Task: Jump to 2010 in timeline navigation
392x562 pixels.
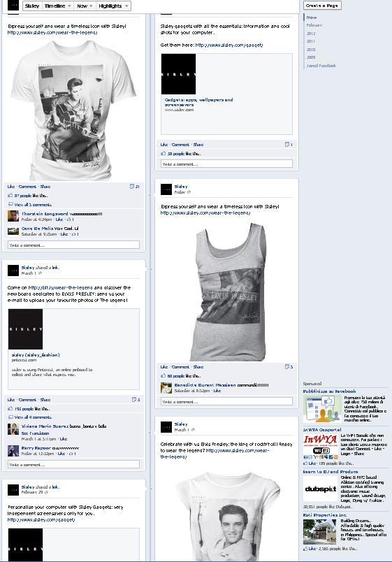Action: click(311, 50)
